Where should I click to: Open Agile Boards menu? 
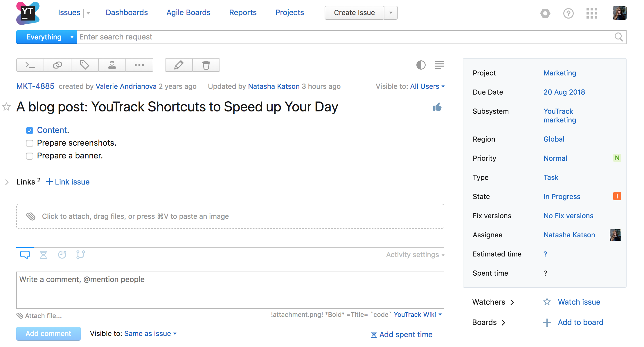[x=188, y=12]
